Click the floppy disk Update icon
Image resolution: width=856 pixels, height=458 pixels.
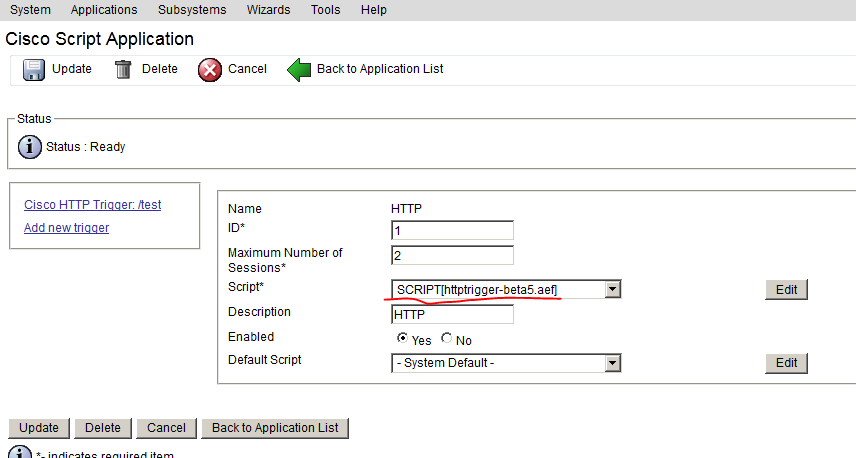click(33, 70)
